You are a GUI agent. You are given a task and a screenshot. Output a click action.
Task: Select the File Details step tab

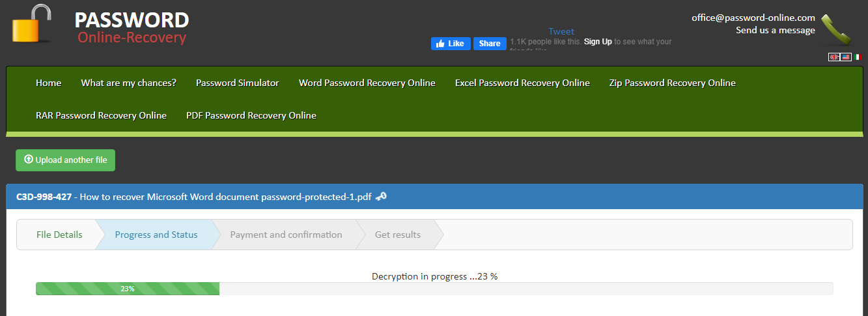[x=59, y=235]
